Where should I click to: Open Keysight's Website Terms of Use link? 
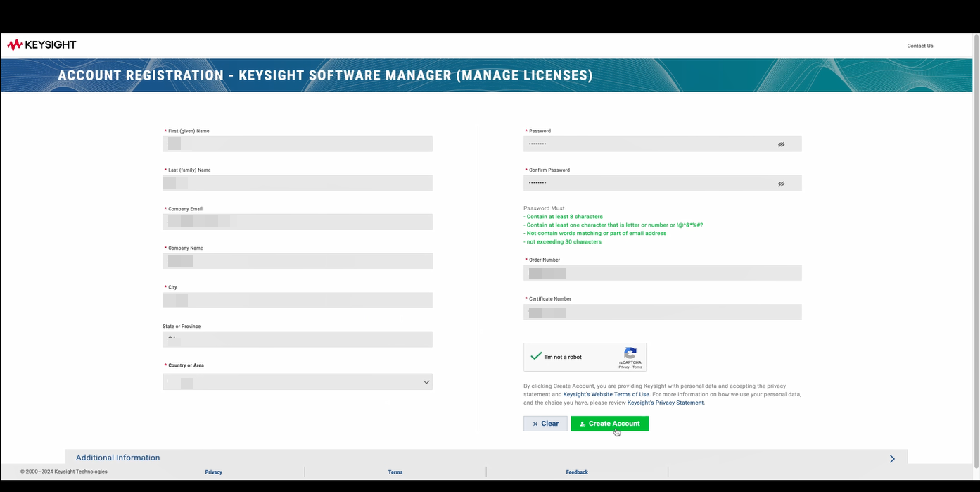tap(606, 394)
